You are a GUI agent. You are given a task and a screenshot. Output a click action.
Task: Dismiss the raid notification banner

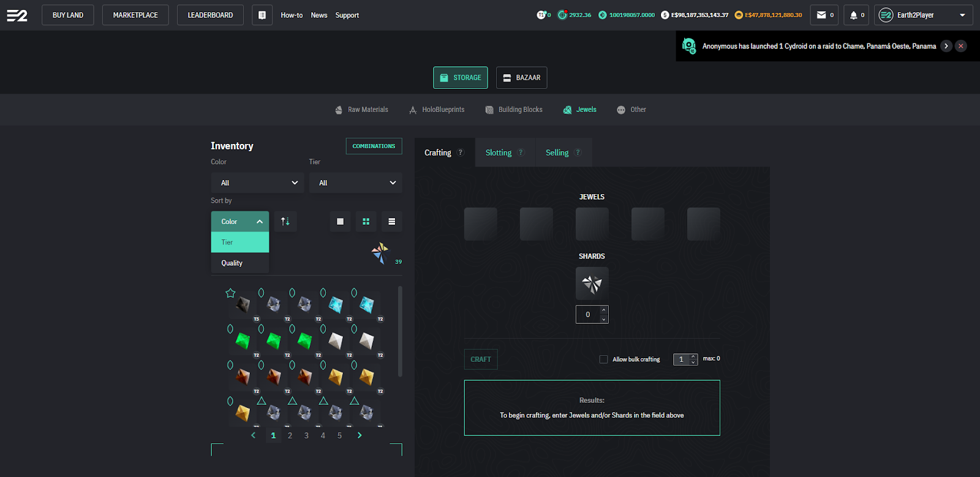[961, 46]
